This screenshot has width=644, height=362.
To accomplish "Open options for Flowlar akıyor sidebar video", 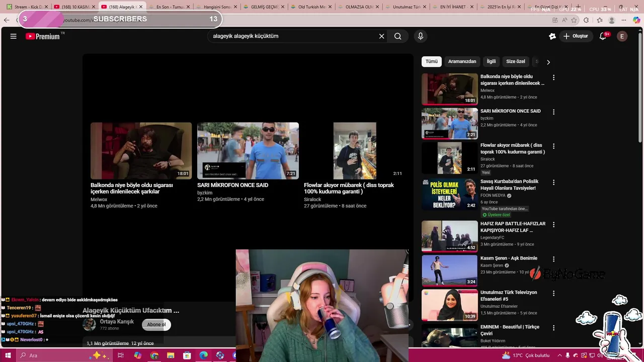I will [553, 146].
